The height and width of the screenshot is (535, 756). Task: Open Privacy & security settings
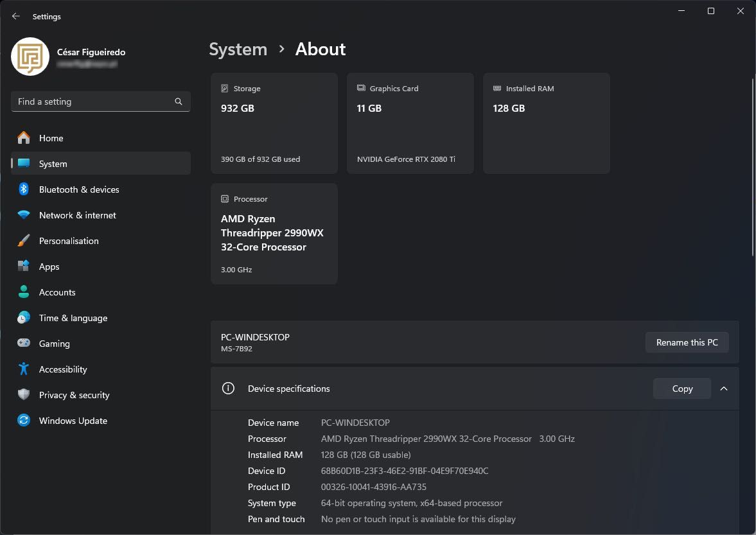click(x=100, y=395)
